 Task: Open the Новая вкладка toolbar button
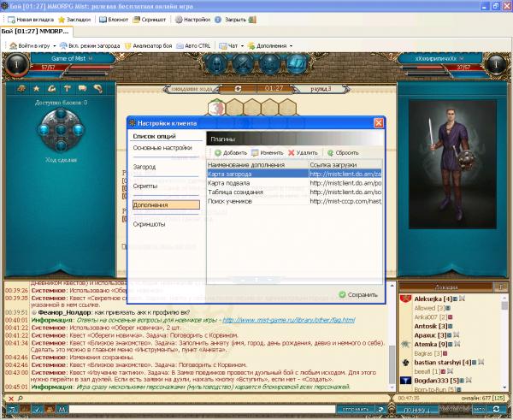[x=31, y=20]
